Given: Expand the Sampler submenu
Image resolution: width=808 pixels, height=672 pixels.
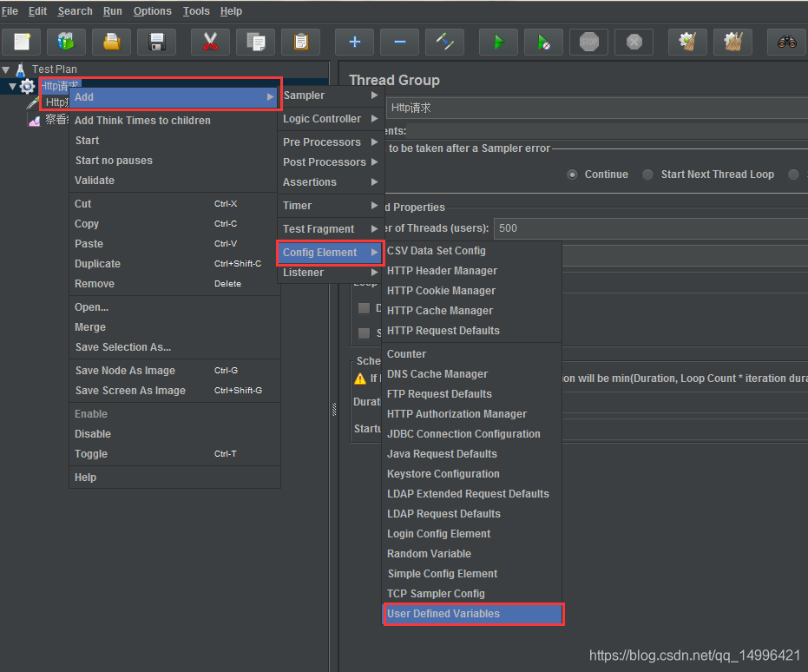Looking at the screenshot, I should click(x=331, y=96).
